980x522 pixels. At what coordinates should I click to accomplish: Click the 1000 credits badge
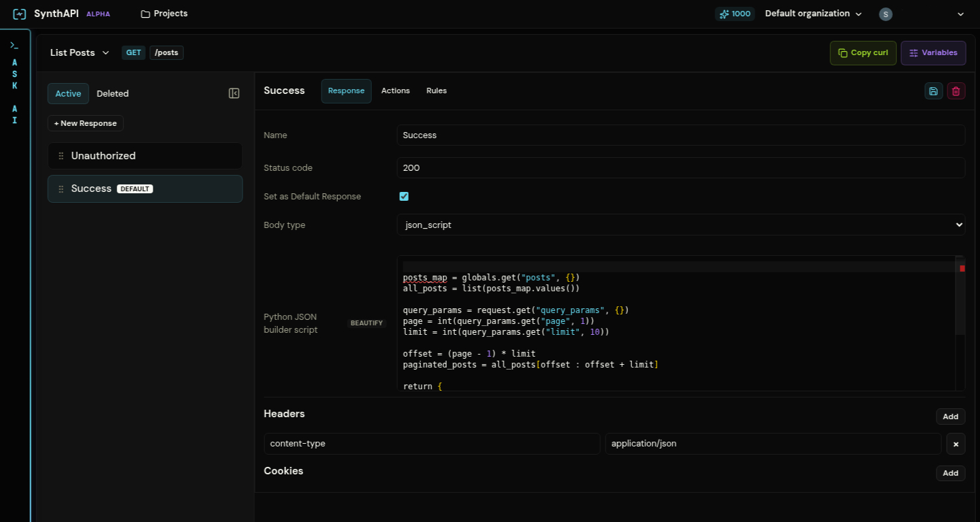click(735, 14)
